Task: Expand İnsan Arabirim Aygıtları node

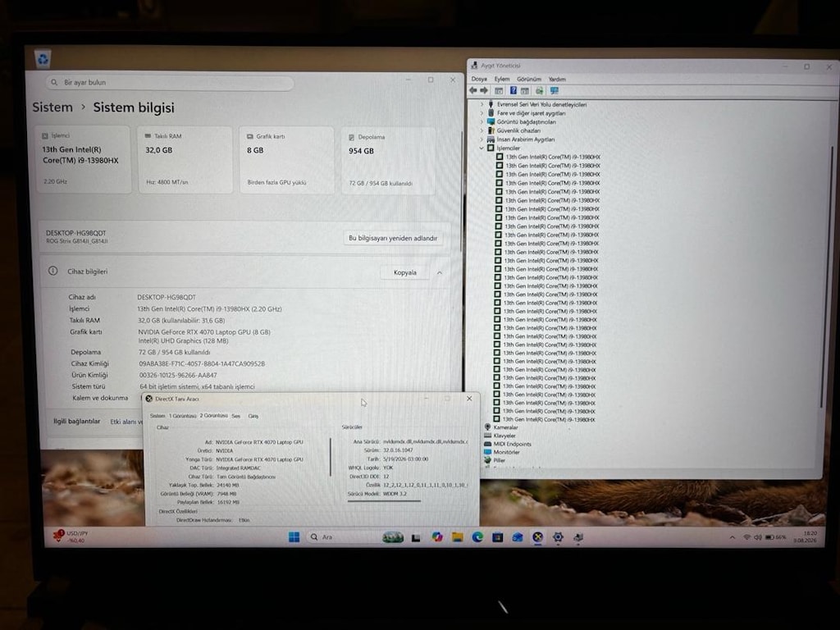Action: pos(482,139)
